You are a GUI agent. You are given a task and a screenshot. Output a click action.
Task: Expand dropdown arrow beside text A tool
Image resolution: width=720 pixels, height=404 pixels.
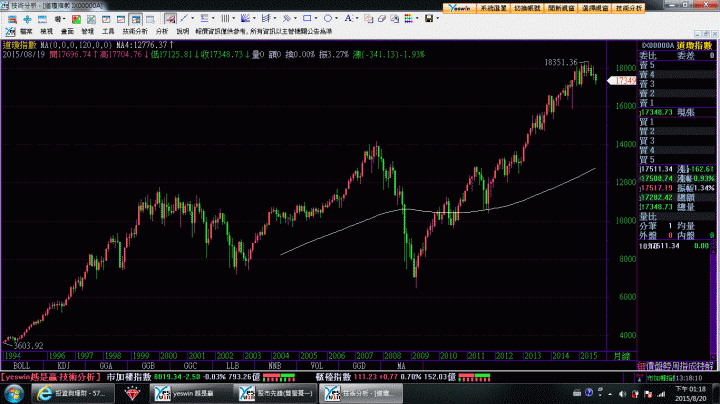pos(357,18)
